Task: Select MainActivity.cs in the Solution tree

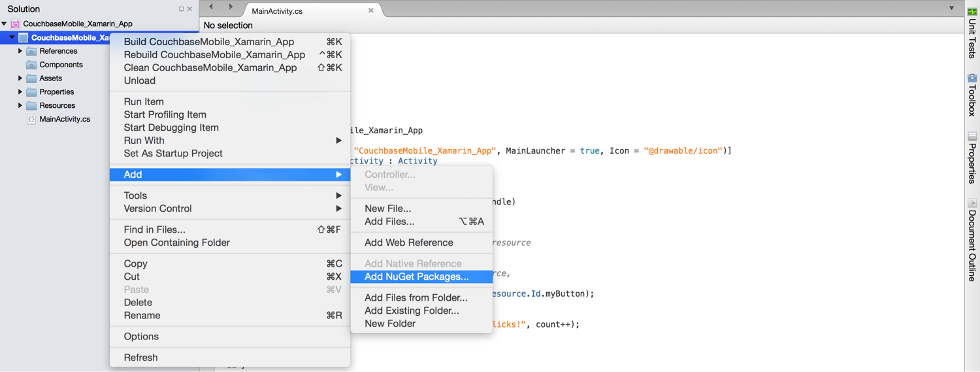Action: pyautogui.click(x=65, y=119)
